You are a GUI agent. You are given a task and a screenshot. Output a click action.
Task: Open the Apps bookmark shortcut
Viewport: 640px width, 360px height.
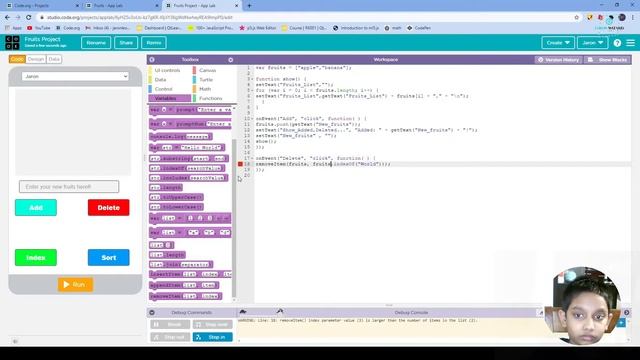(13, 28)
